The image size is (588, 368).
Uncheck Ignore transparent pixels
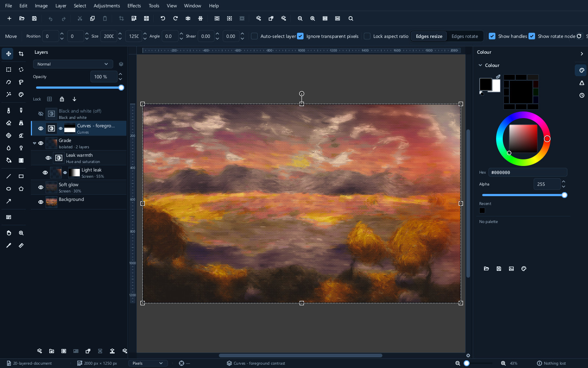(x=300, y=36)
